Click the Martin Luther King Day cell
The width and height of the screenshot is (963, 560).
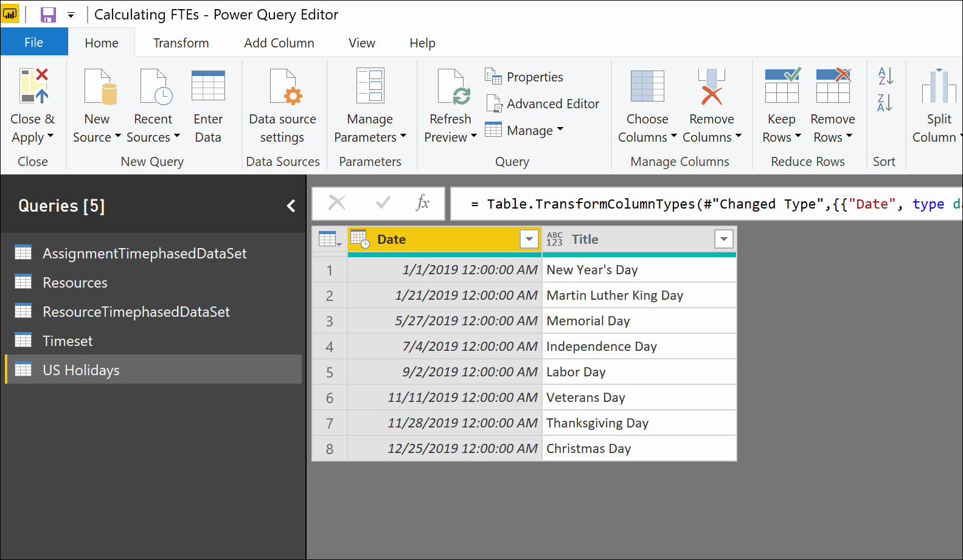click(x=639, y=296)
